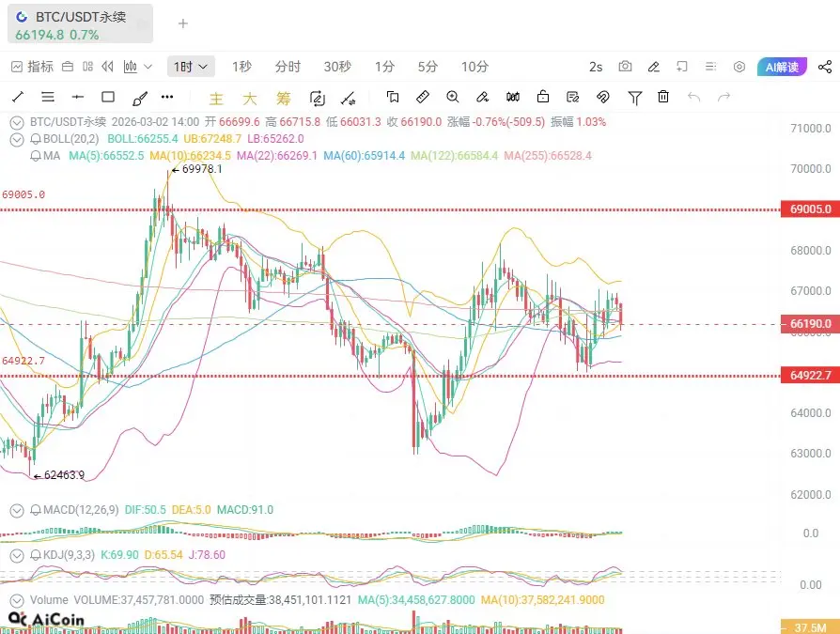
Task: Click the bookmark/flag copy icon
Action: 392,97
